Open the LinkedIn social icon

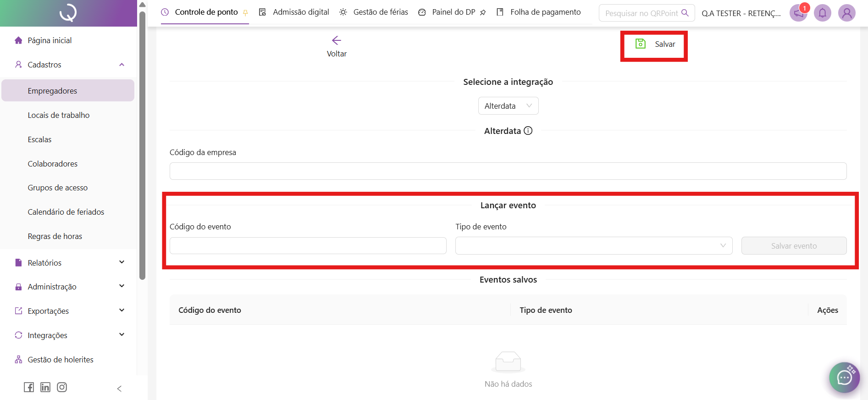point(45,387)
